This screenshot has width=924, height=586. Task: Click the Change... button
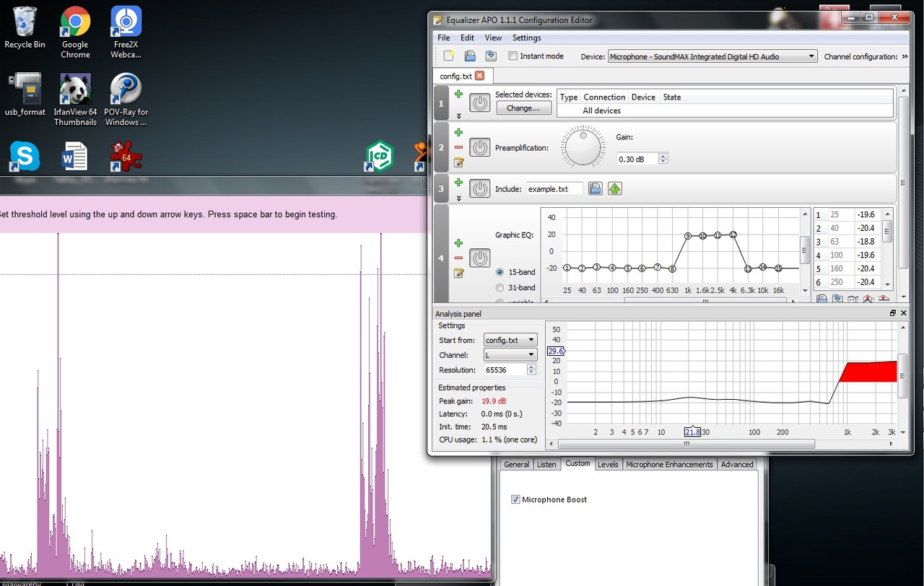(523, 108)
